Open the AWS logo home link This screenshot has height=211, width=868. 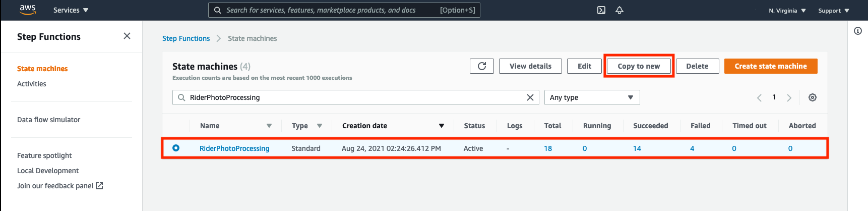point(28,10)
